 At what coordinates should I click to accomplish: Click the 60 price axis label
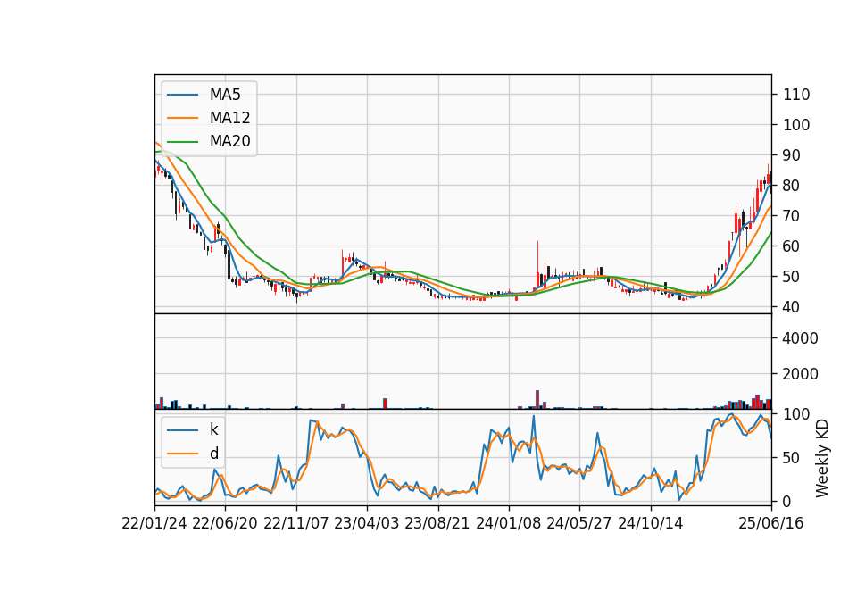[792, 246]
